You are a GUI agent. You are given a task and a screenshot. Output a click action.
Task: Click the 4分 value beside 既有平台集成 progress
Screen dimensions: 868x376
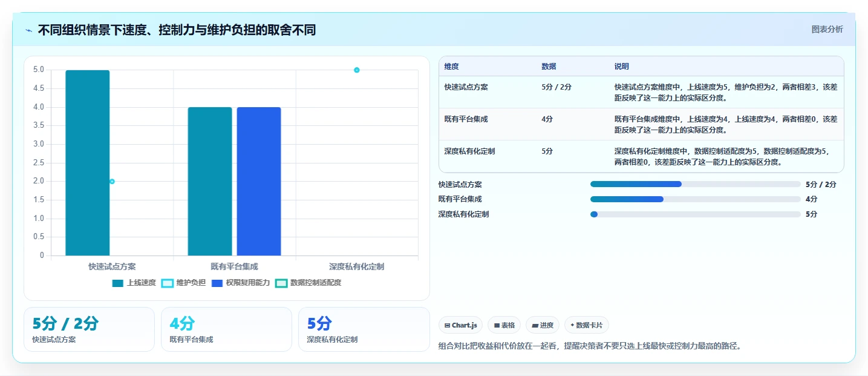(812, 199)
